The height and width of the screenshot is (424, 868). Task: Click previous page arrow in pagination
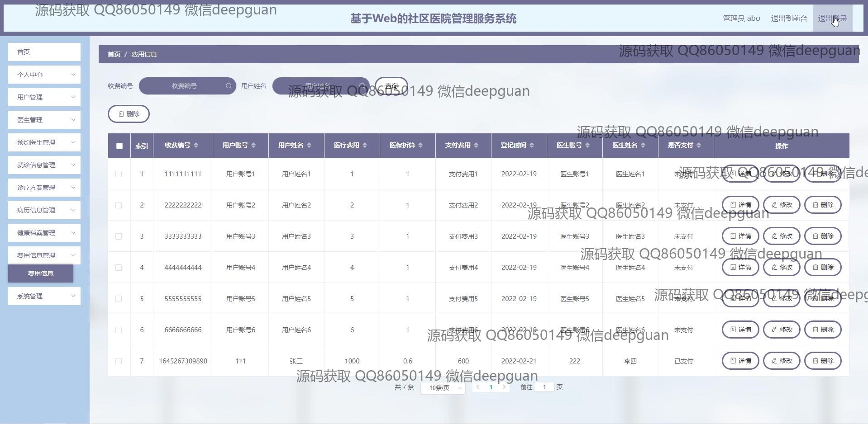click(478, 387)
